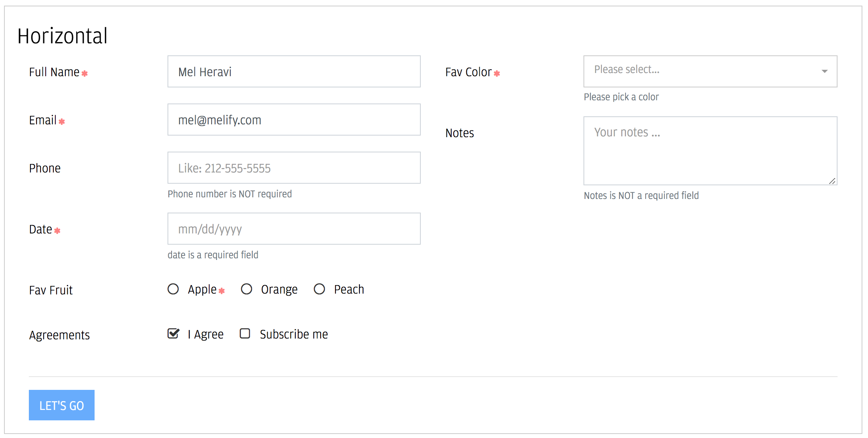Click the asterisk beside Apple option
This screenshot has height=438, width=868.
point(222,291)
